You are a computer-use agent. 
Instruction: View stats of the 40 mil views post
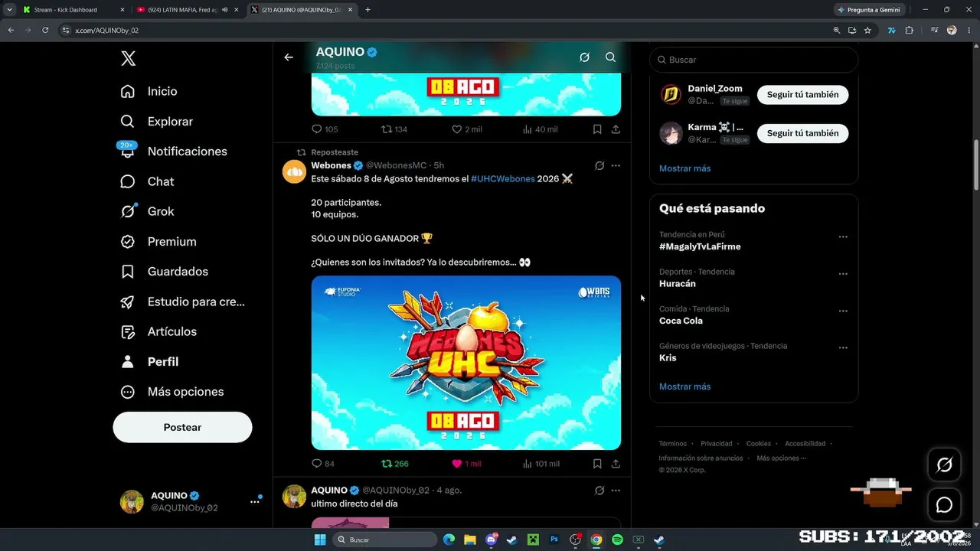(540, 129)
